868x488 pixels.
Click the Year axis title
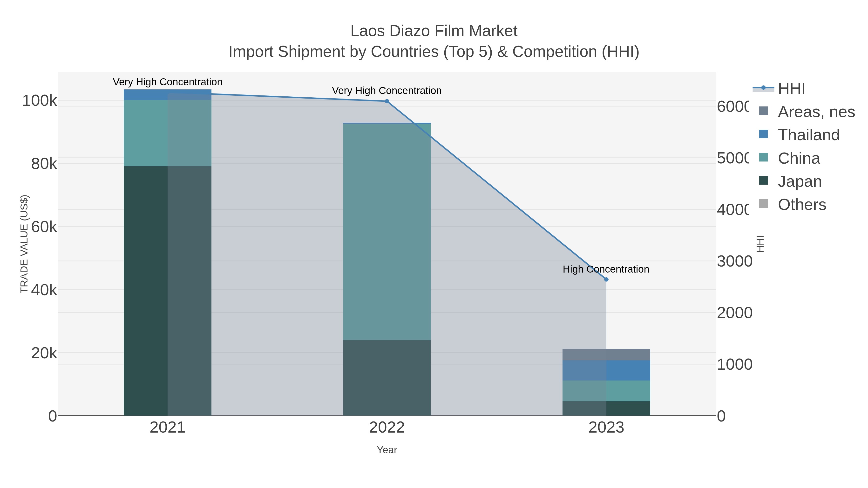click(x=387, y=450)
